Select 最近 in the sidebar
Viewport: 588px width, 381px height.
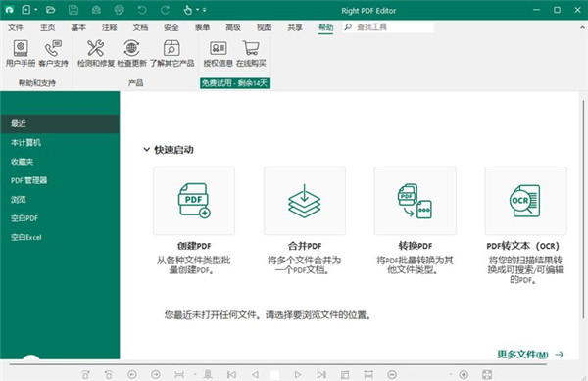(60, 123)
